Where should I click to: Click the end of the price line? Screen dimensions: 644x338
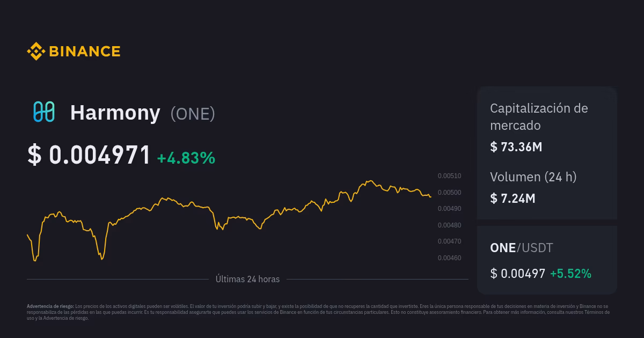pyautogui.click(x=430, y=197)
